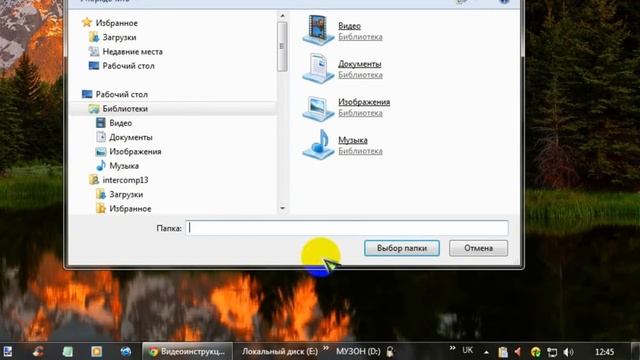640x360 pixels.
Task: Click the clipboard tray icon
Action: point(503,352)
